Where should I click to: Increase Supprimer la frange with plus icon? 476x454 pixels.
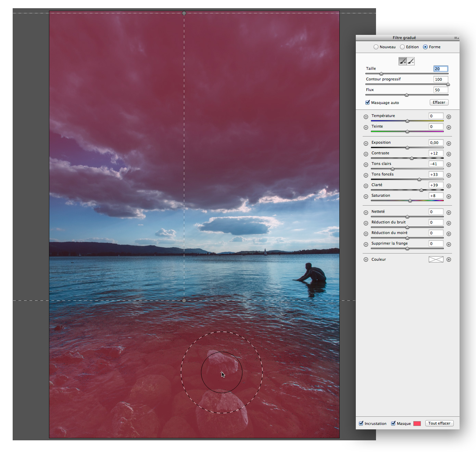449,244
